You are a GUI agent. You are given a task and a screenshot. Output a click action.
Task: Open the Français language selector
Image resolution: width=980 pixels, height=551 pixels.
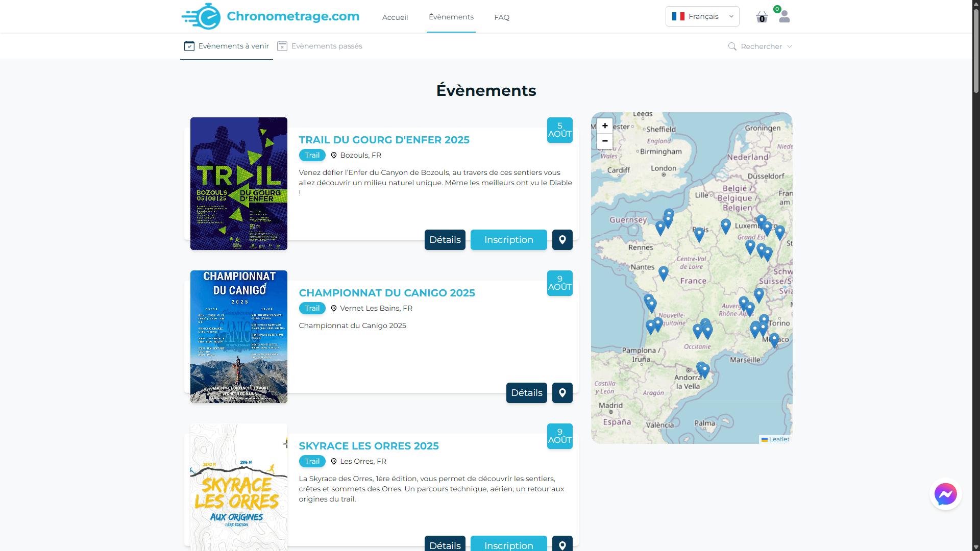[x=702, y=16]
